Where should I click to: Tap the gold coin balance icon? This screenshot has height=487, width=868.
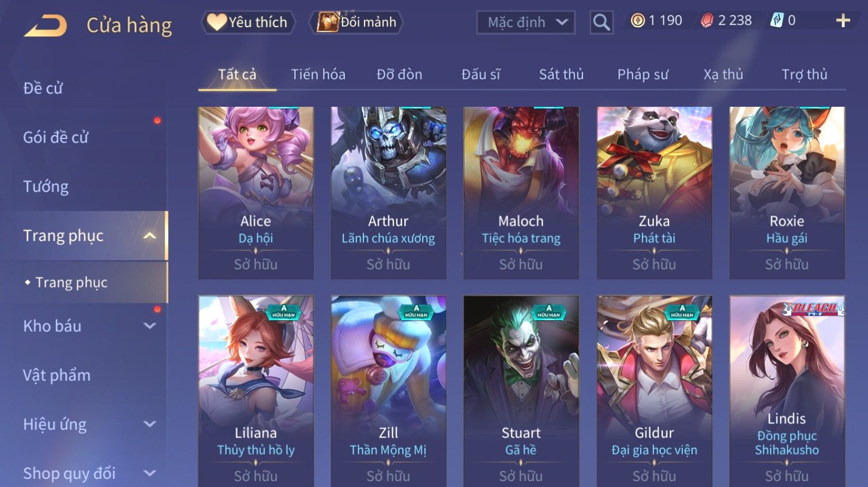[x=637, y=21]
